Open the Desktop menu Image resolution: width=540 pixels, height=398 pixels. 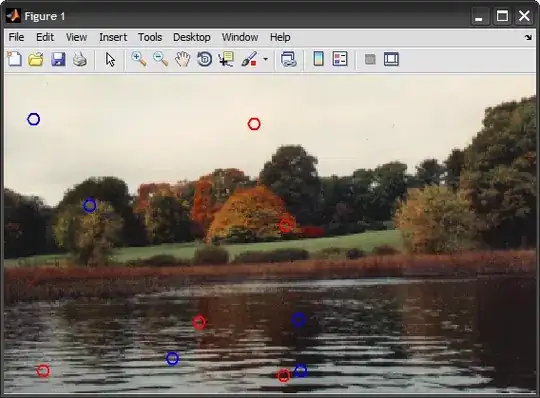point(192,37)
